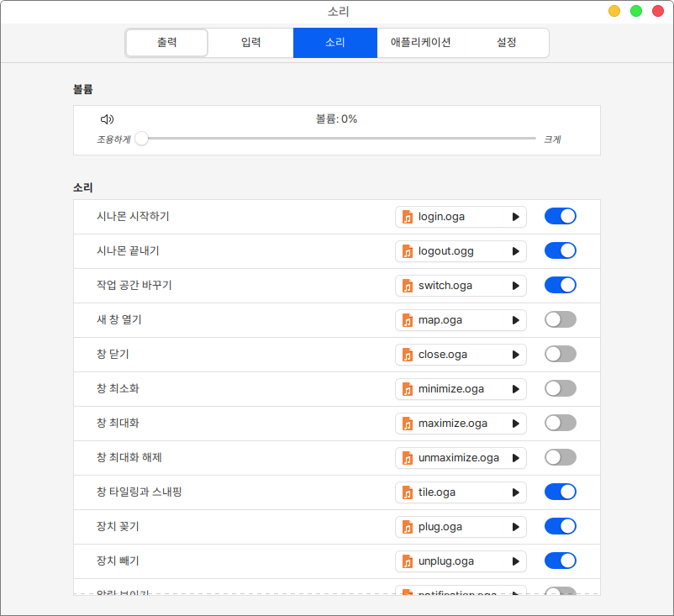Choose a different file for maximize.oga
Viewport: 674px width, 616px height.
452,424
